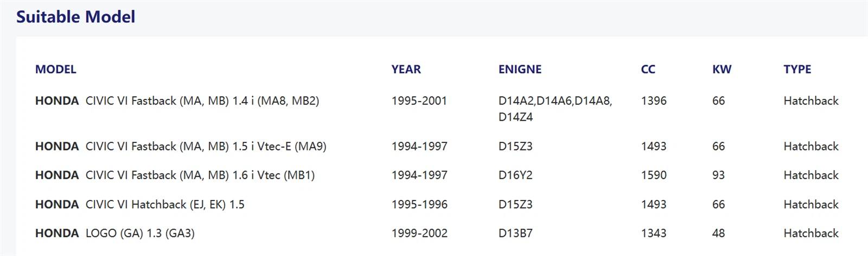Click the YEAR column header
Screen dimensions: 868x256
406,69
